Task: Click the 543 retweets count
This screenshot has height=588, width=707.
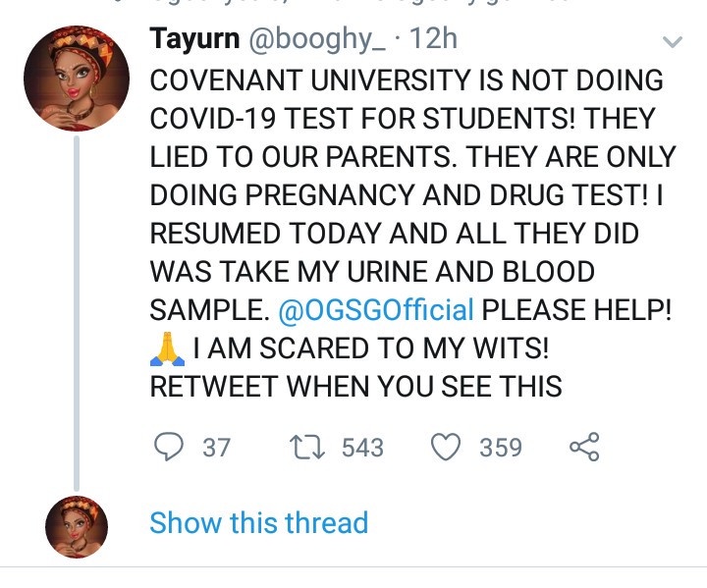Action: click(x=362, y=448)
